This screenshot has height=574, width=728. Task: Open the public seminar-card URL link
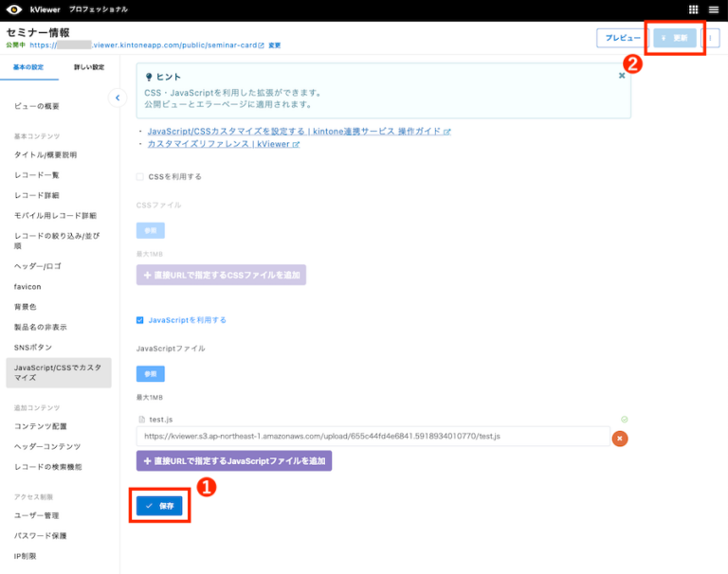147,45
